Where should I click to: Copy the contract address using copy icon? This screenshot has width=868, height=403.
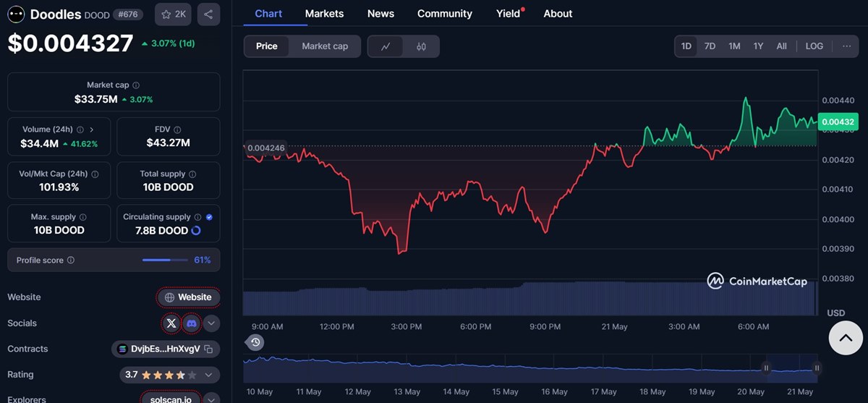point(208,349)
